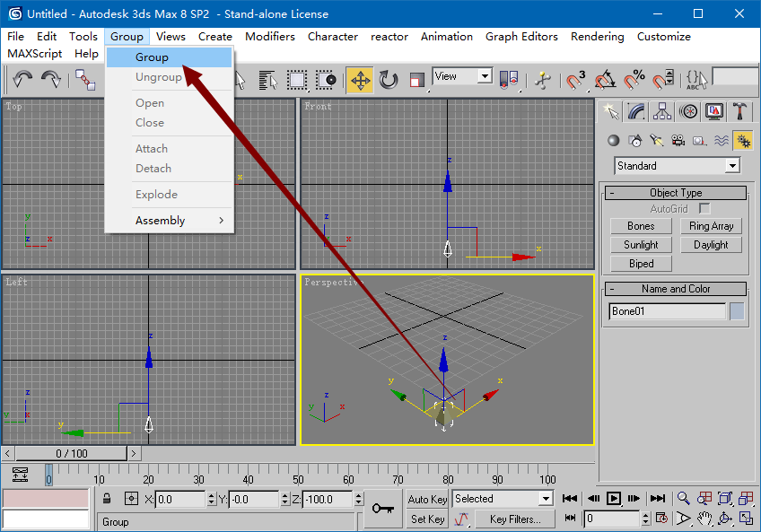Screen dimensions: 761x532
Task: Activate the Select and Link tool
Action: click(x=85, y=80)
